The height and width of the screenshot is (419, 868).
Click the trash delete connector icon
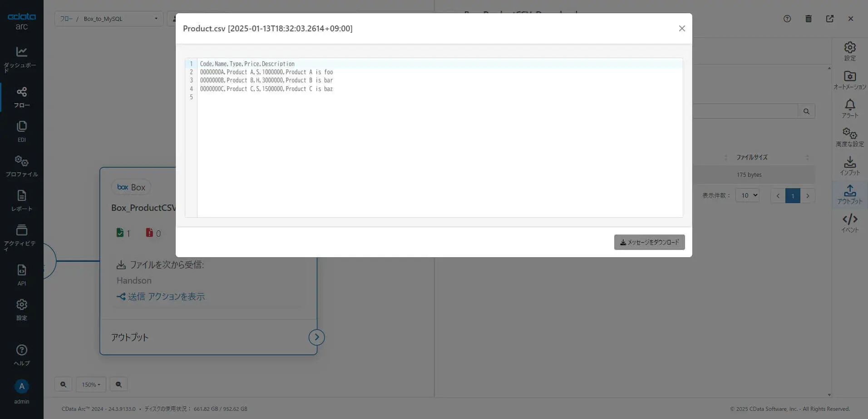click(809, 19)
